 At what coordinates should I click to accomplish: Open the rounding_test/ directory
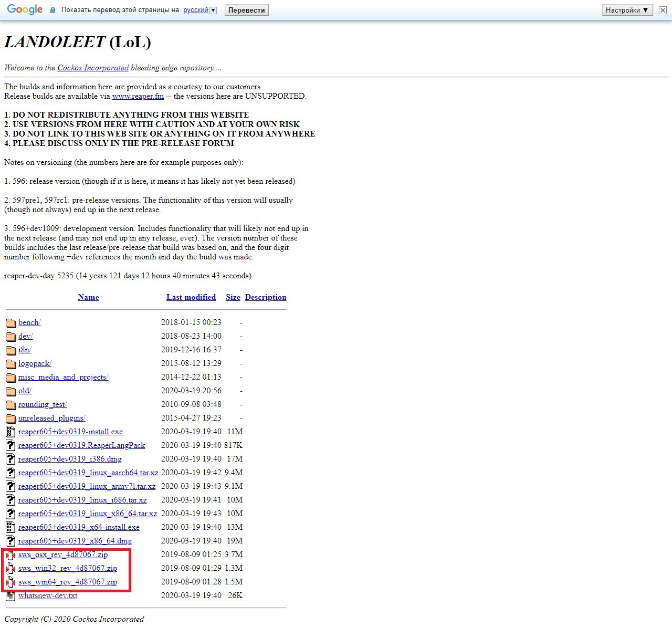point(43,404)
